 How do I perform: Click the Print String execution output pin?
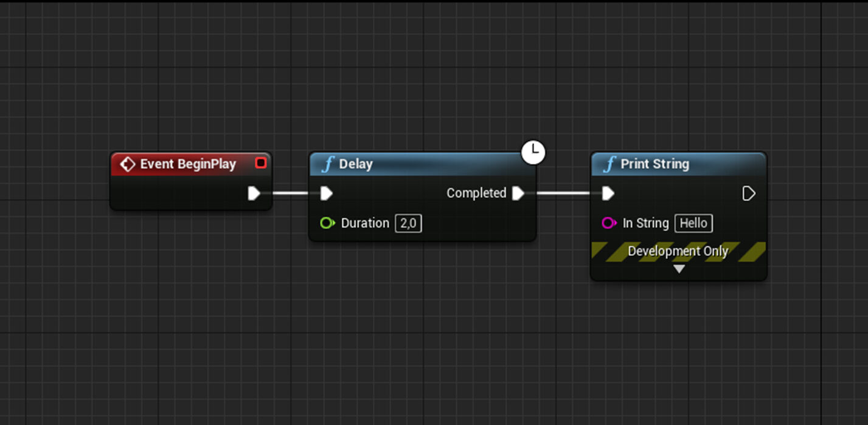749,194
